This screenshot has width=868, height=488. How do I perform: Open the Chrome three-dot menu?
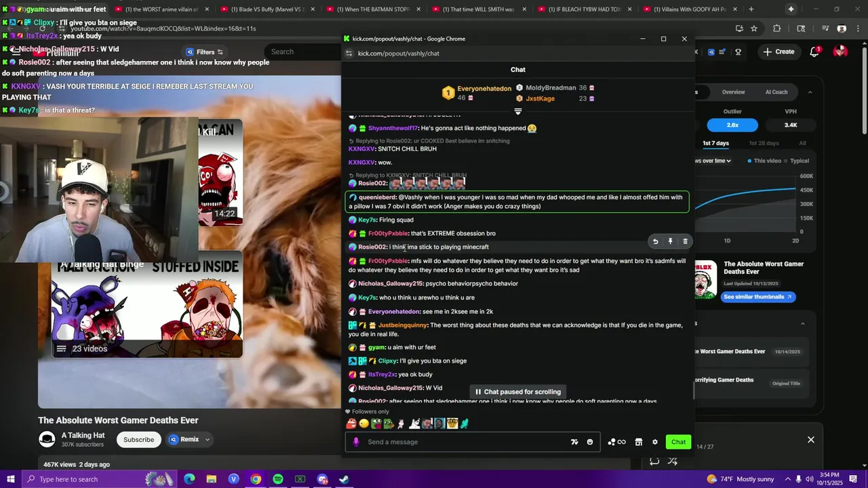(858, 28)
